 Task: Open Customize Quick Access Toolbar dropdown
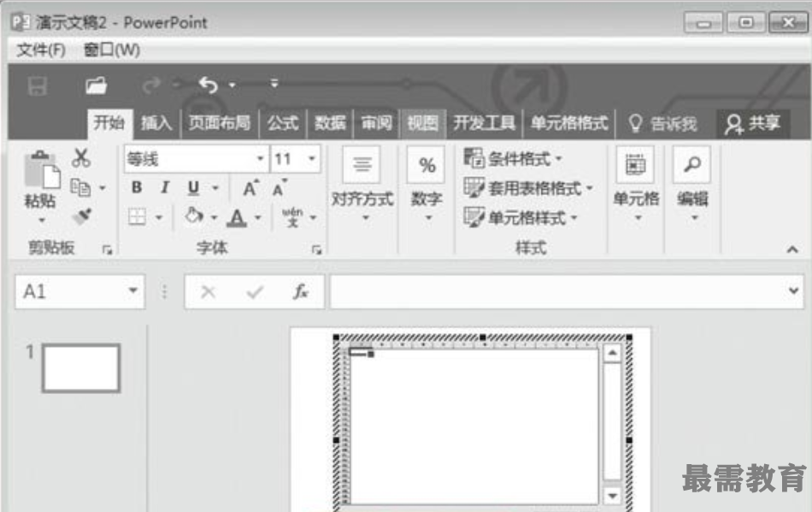coord(274,84)
